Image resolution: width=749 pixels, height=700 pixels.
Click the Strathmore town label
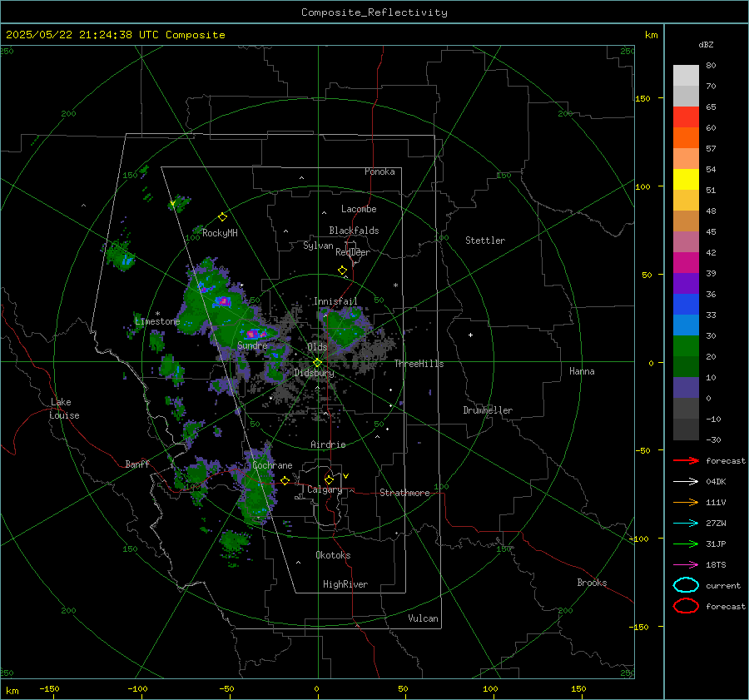pos(404,493)
